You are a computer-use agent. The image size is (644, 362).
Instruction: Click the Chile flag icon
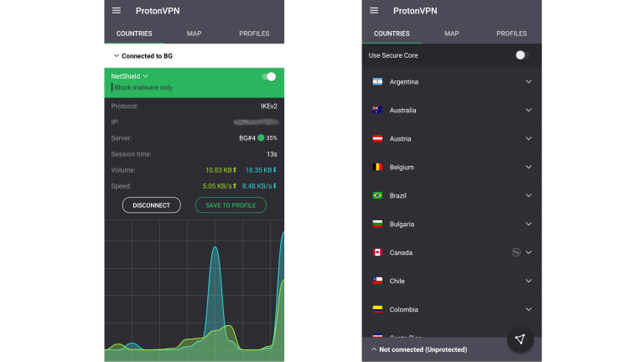click(377, 281)
